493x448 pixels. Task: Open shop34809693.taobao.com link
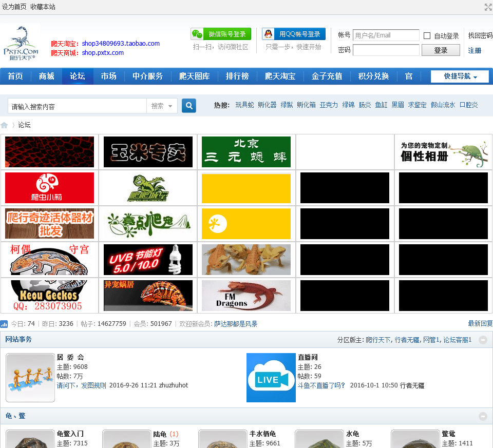[x=121, y=43]
